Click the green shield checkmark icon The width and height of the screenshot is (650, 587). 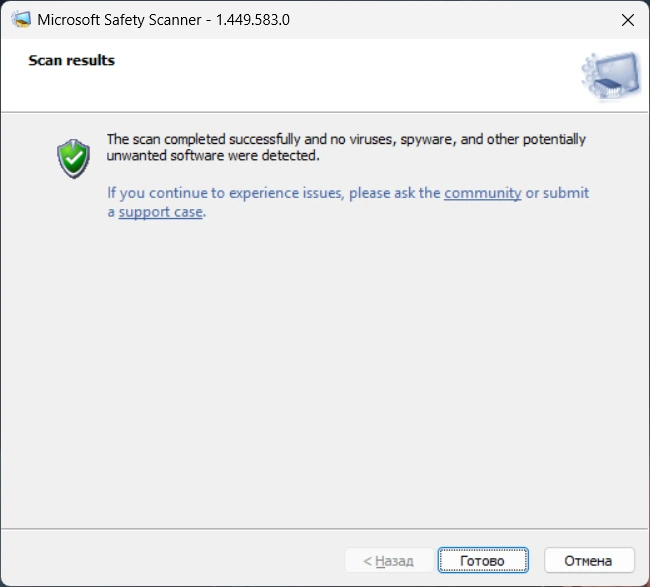tap(73, 159)
